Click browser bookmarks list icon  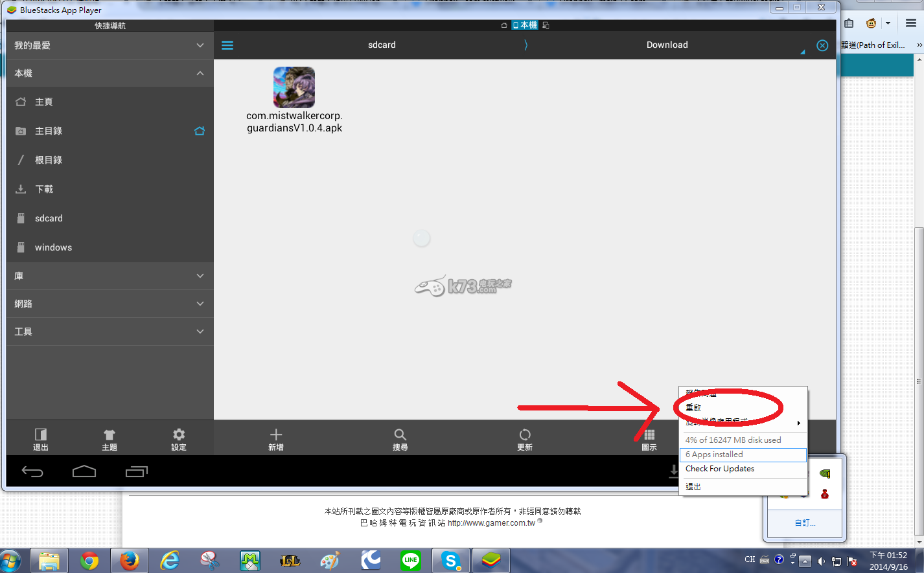(849, 23)
